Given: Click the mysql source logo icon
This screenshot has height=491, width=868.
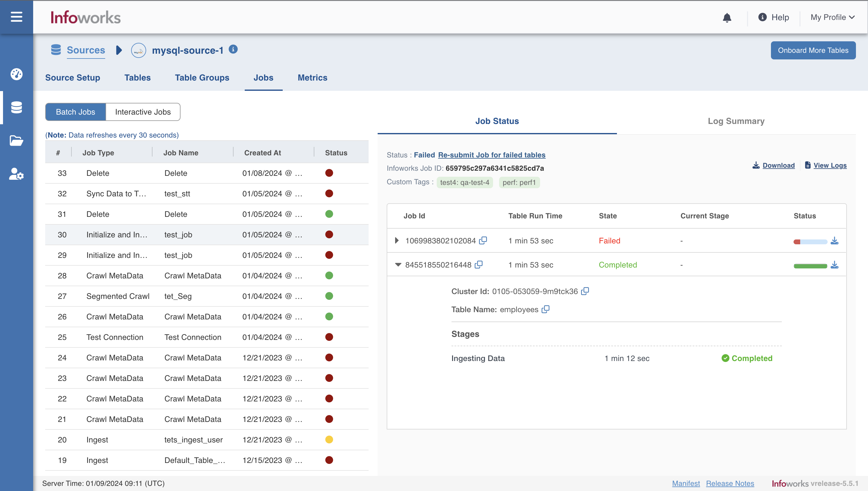Looking at the screenshot, I should [139, 50].
